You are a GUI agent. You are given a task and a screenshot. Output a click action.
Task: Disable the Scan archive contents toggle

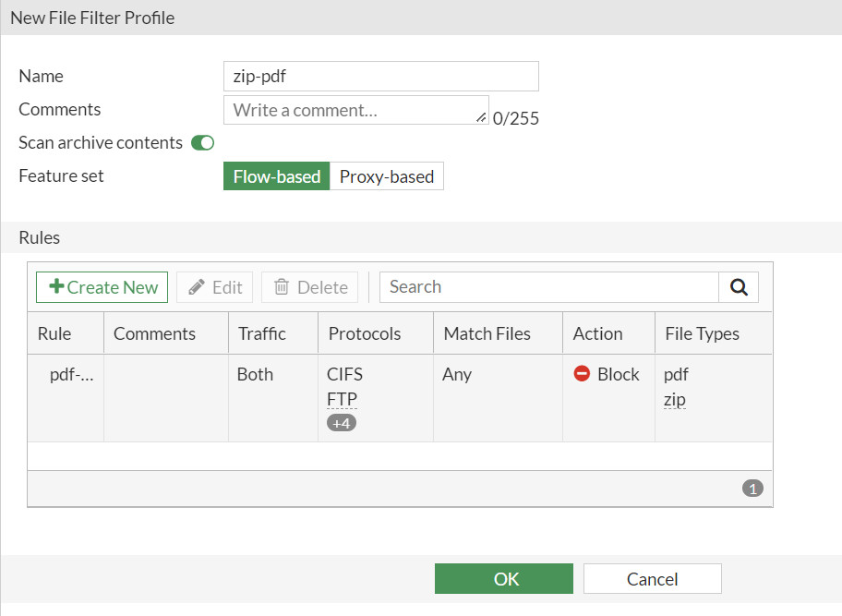[202, 142]
